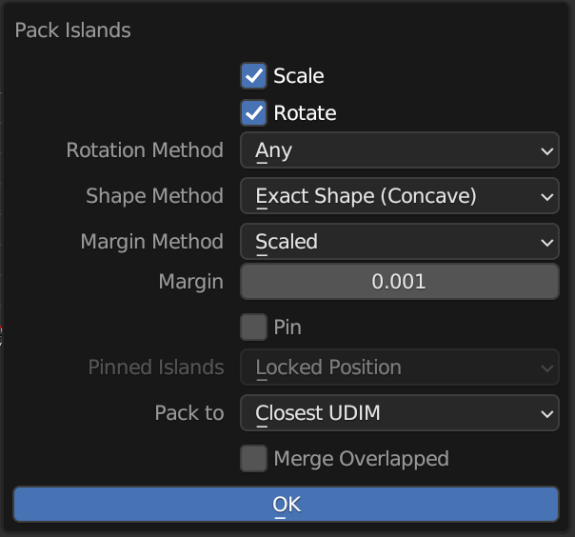Image resolution: width=575 pixels, height=537 pixels.
Task: Click the Pack Islands dialog title
Action: (x=73, y=30)
